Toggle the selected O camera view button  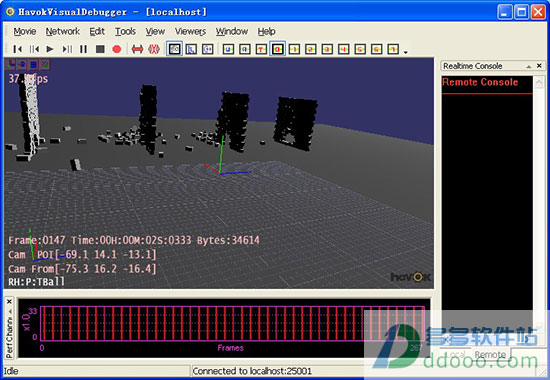pos(277,49)
